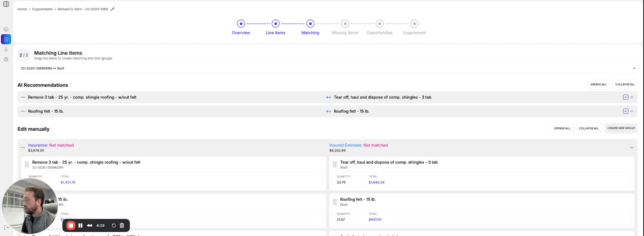The image size is (644, 236).
Task: Stop the screen recording
Action: pos(71,226)
